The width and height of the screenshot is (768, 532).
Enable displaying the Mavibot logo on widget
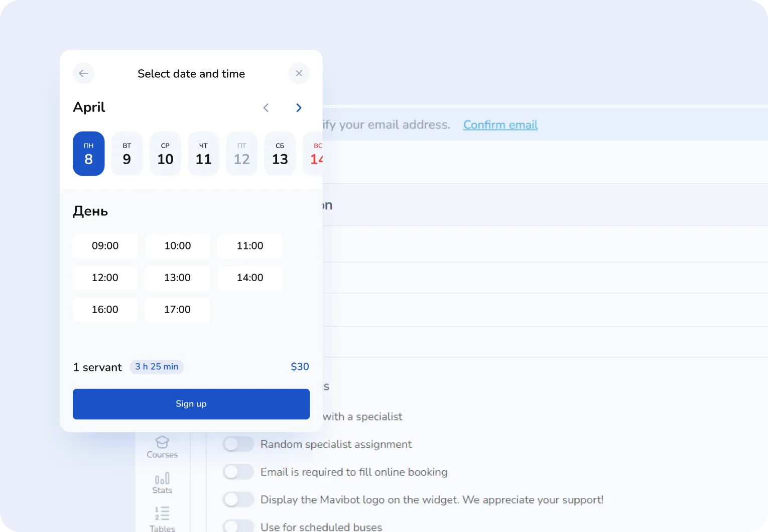point(238,499)
